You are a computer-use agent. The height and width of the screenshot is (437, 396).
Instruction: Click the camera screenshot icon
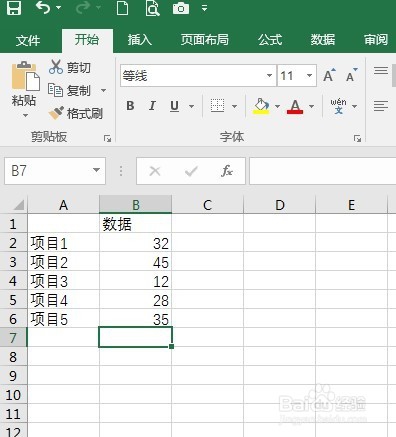click(181, 8)
